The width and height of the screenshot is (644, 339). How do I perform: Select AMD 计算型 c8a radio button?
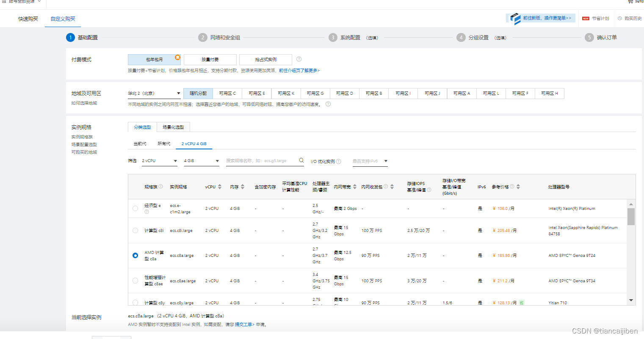(x=135, y=256)
